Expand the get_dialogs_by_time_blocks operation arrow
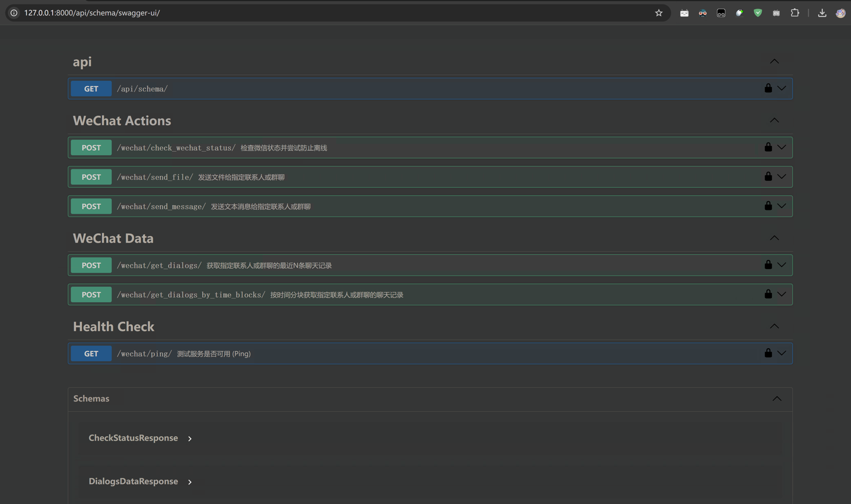This screenshot has height=504, width=851. coord(782,295)
